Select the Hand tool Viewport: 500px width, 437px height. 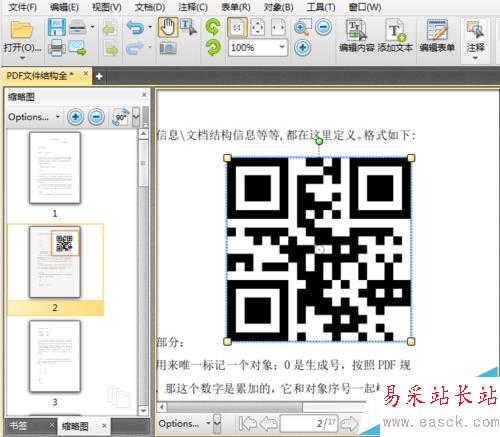click(x=168, y=27)
